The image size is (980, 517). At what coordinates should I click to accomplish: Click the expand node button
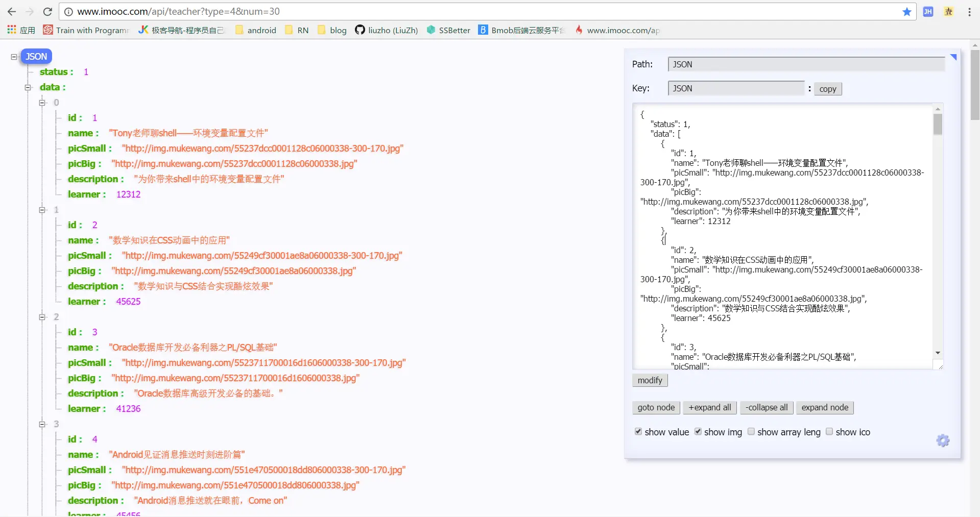click(825, 407)
